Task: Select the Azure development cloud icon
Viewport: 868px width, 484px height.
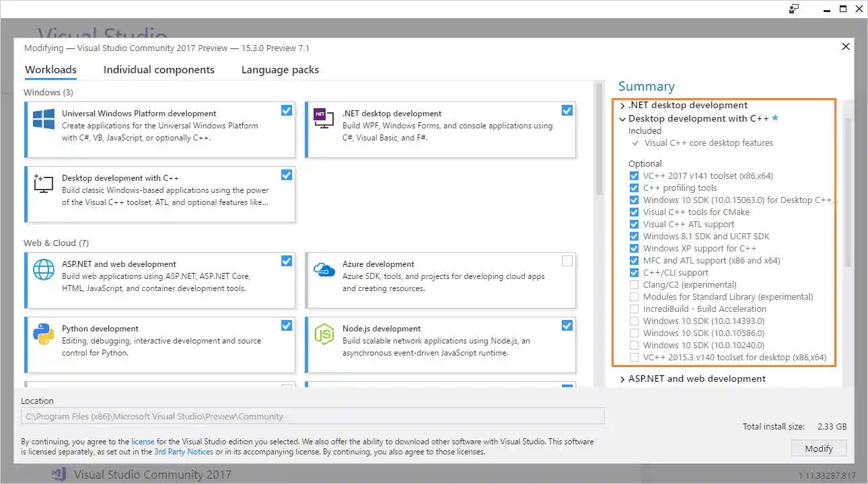Action: pos(324,269)
